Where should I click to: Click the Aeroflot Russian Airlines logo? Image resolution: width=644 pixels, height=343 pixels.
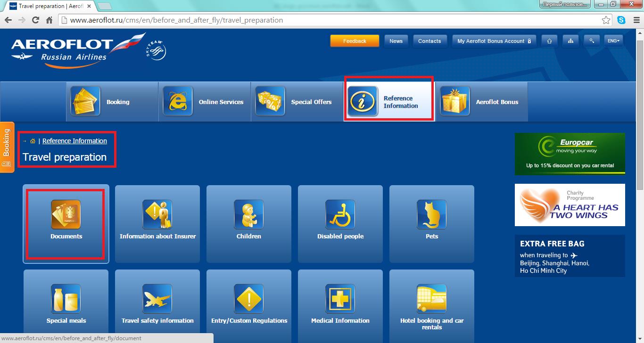coord(78,50)
